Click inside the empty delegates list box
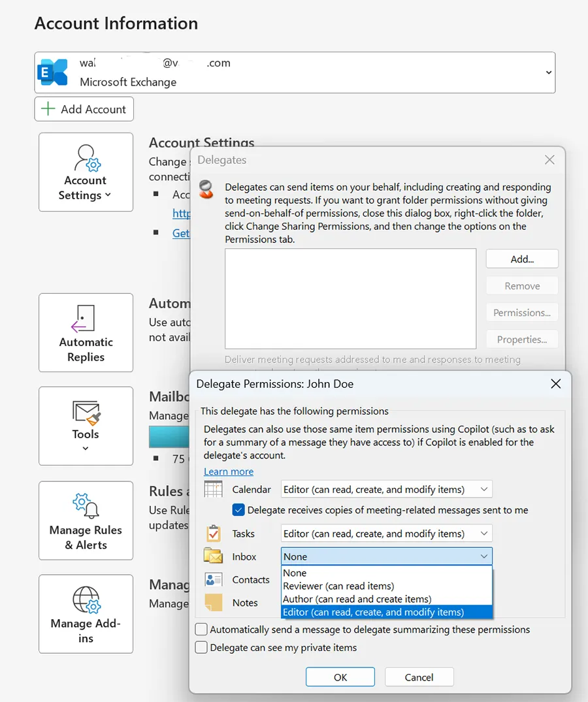This screenshot has width=588, height=702. [x=350, y=297]
